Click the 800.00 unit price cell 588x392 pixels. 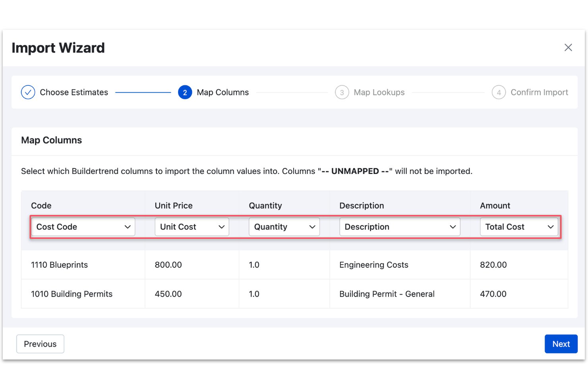[192, 265]
